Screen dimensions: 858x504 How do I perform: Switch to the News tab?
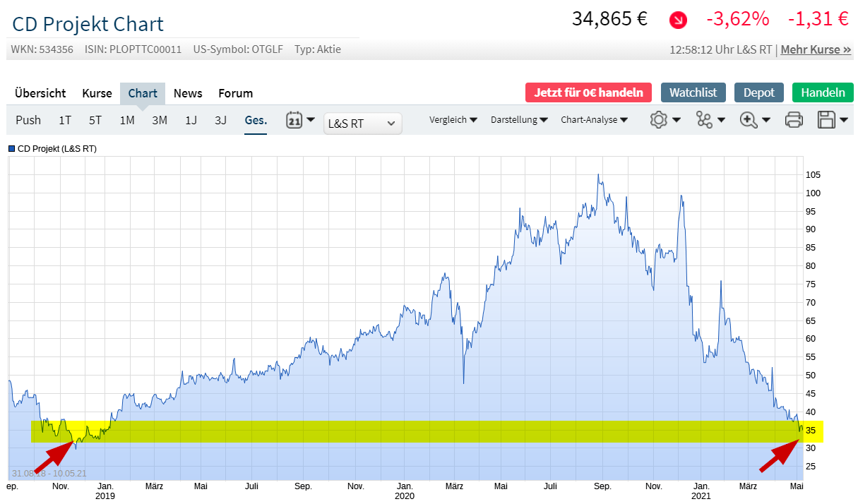click(x=188, y=93)
